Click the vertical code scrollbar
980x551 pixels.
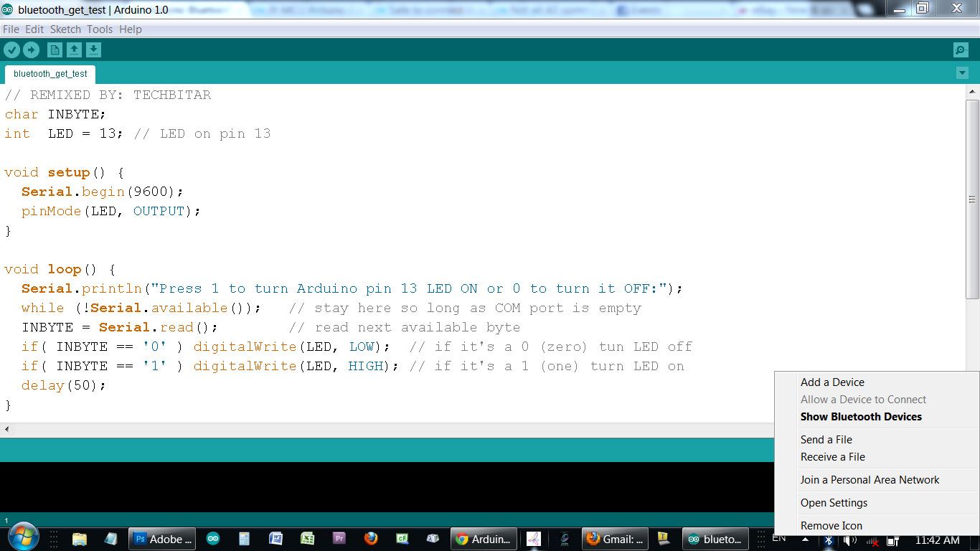(974, 199)
